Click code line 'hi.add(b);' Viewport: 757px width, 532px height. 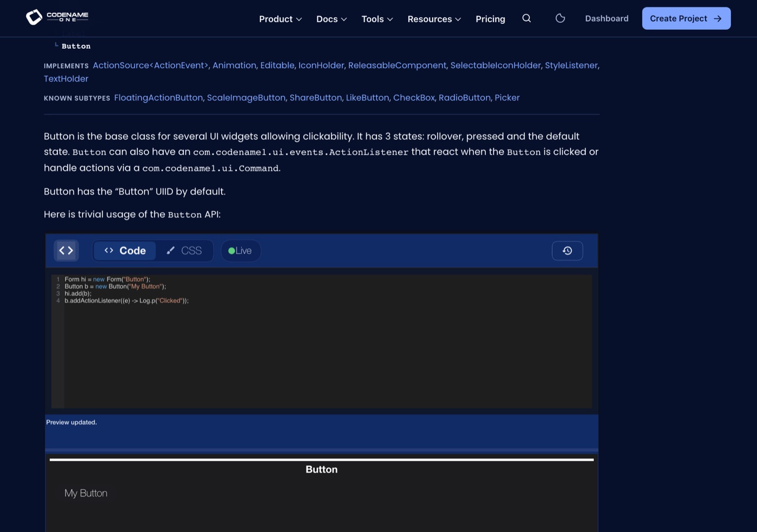(78, 294)
